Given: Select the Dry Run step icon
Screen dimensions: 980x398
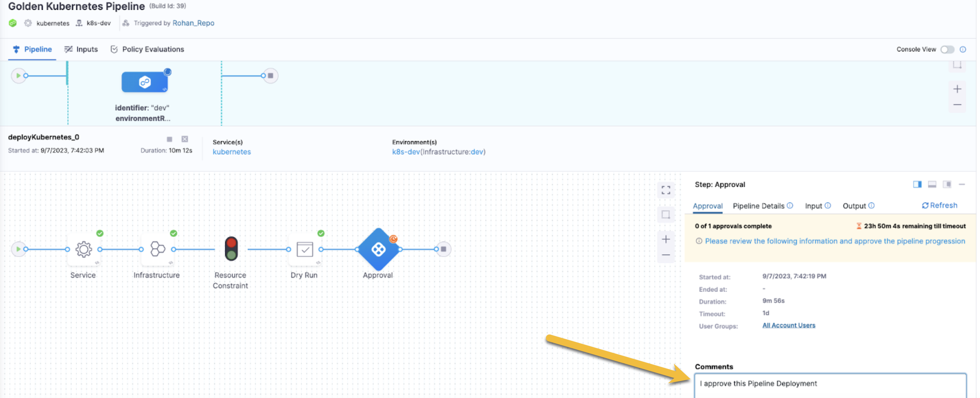Looking at the screenshot, I should click(305, 249).
